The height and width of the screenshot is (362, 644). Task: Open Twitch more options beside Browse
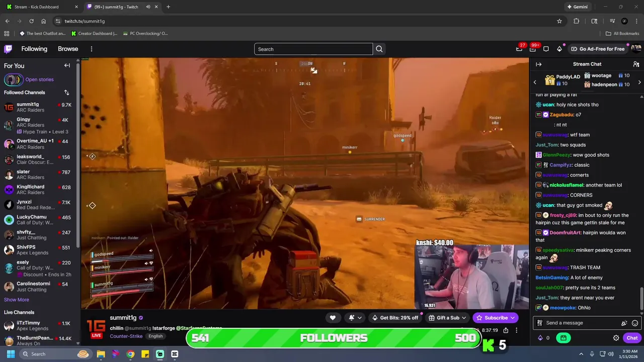pos(92,49)
